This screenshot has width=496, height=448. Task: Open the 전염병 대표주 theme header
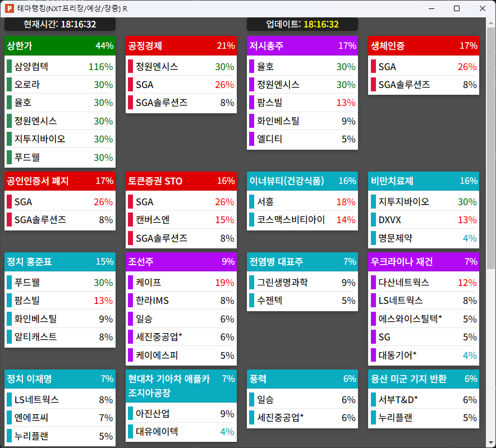(x=302, y=262)
